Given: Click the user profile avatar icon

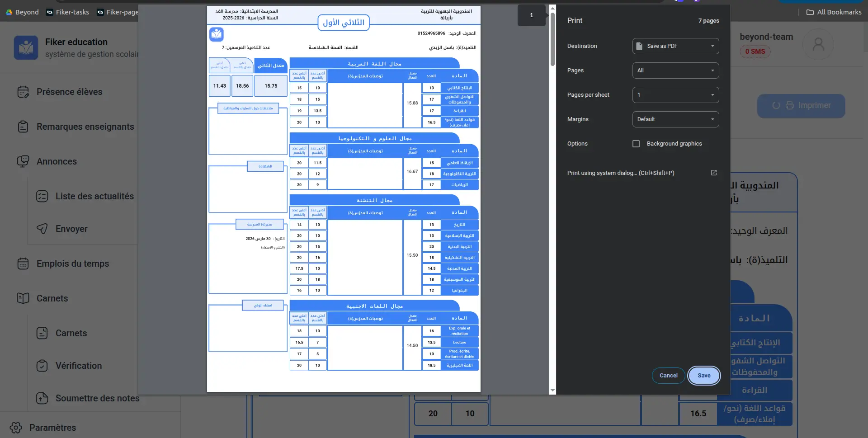Looking at the screenshot, I should (x=818, y=44).
